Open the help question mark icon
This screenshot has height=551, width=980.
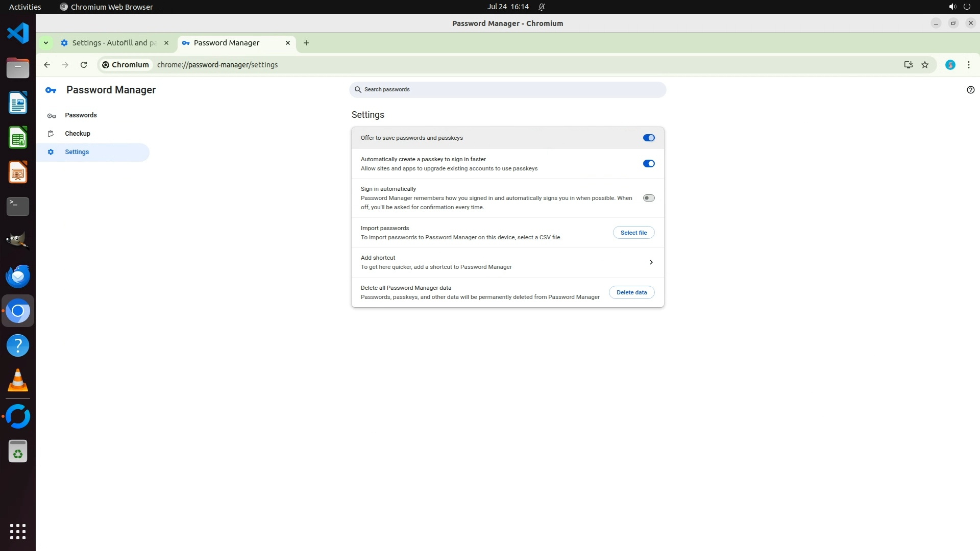[x=970, y=90]
